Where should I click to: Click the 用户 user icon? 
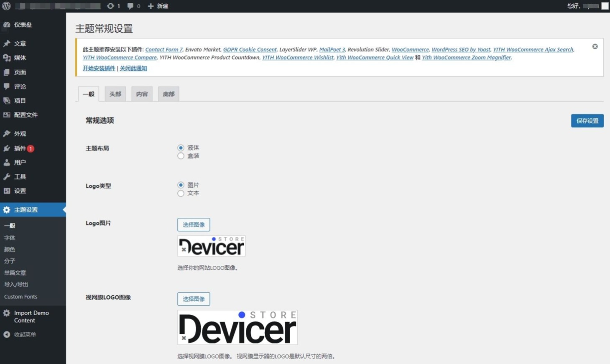pyautogui.click(x=7, y=163)
